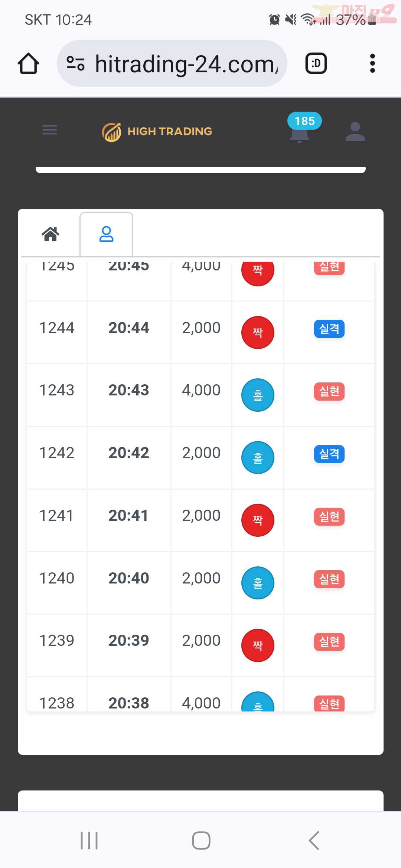Select the 20:40 time cell in row 1240
Screen dimensions: 401x868
click(x=129, y=578)
